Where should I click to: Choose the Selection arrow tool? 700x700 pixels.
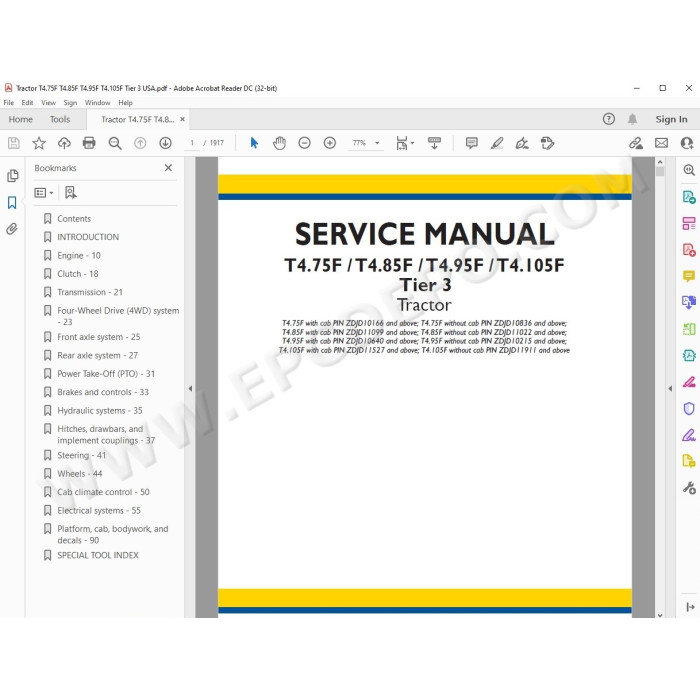tap(254, 143)
